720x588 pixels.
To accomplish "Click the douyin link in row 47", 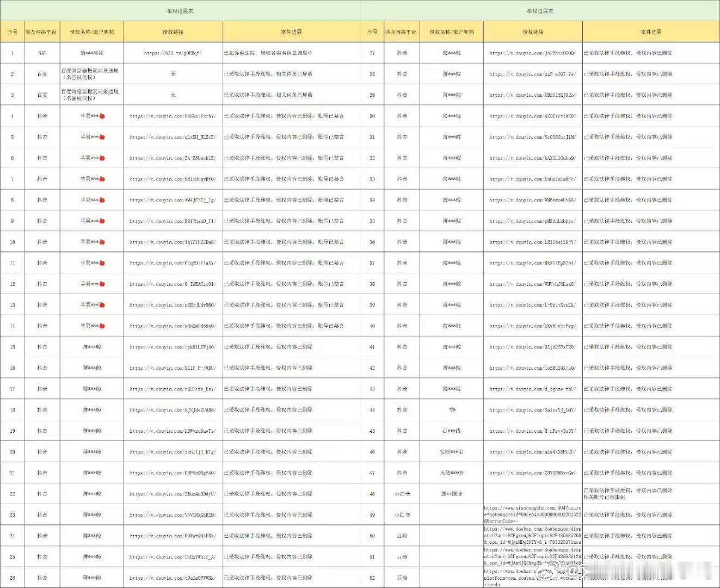I will [532, 473].
